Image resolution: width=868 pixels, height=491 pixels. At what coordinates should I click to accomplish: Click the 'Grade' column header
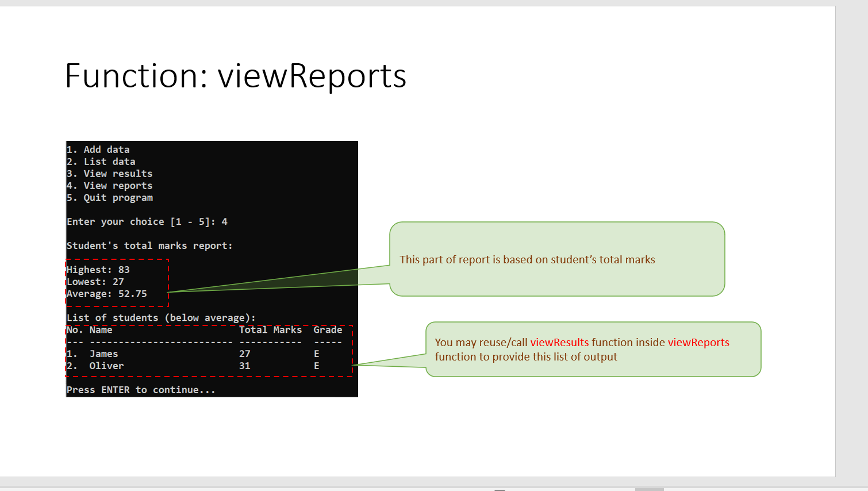click(328, 330)
